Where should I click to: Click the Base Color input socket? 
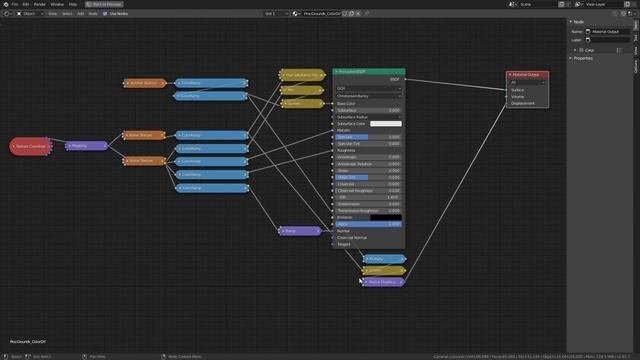click(333, 104)
